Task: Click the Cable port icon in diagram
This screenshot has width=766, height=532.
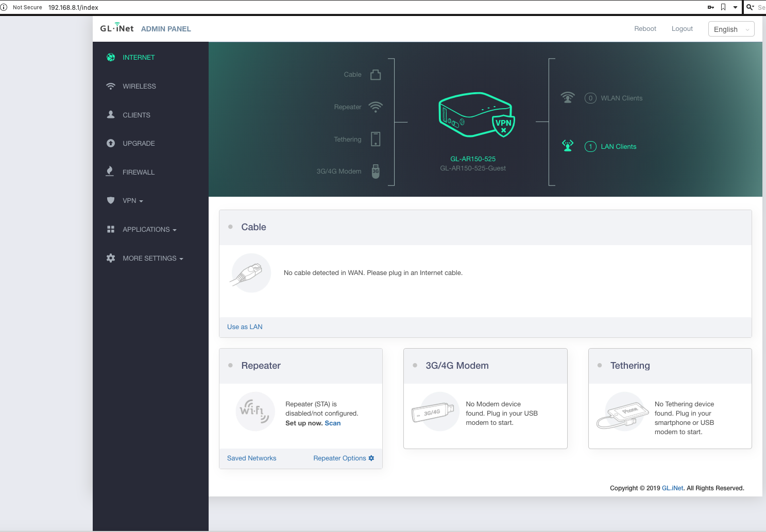Action: click(376, 75)
